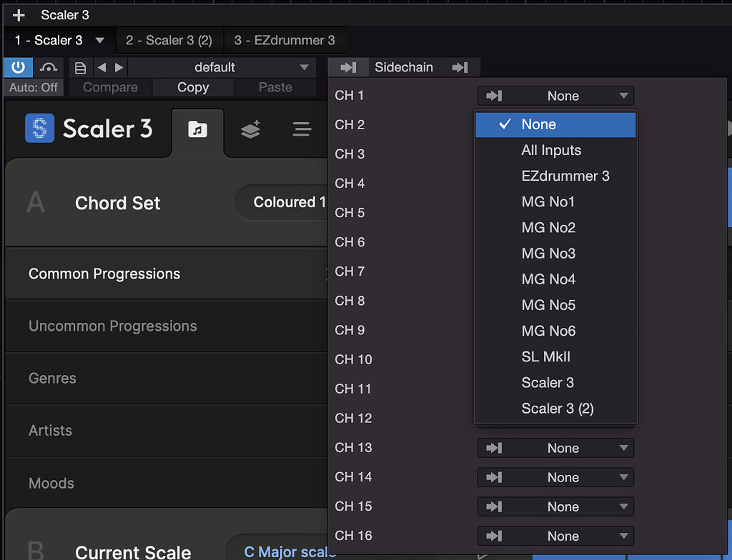Screen dimensions: 732x560
Task: Open the Coloured 1 chord set selector
Action: click(x=286, y=203)
